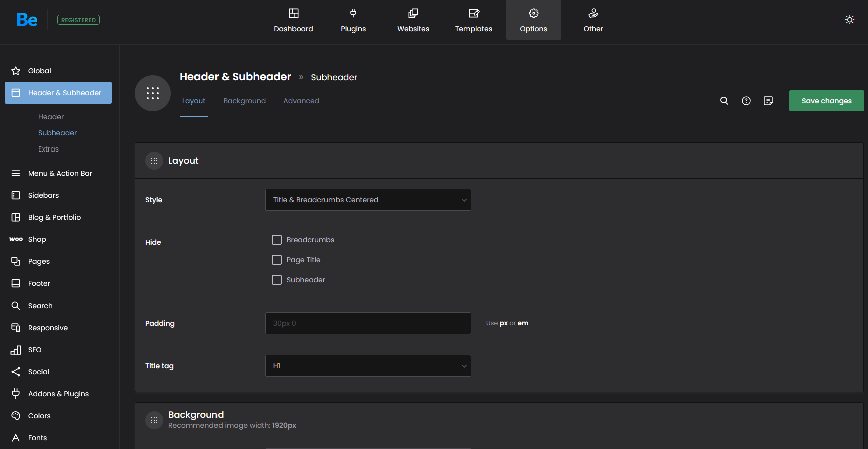
Task: Click the Be logo
Action: pyautogui.click(x=27, y=20)
